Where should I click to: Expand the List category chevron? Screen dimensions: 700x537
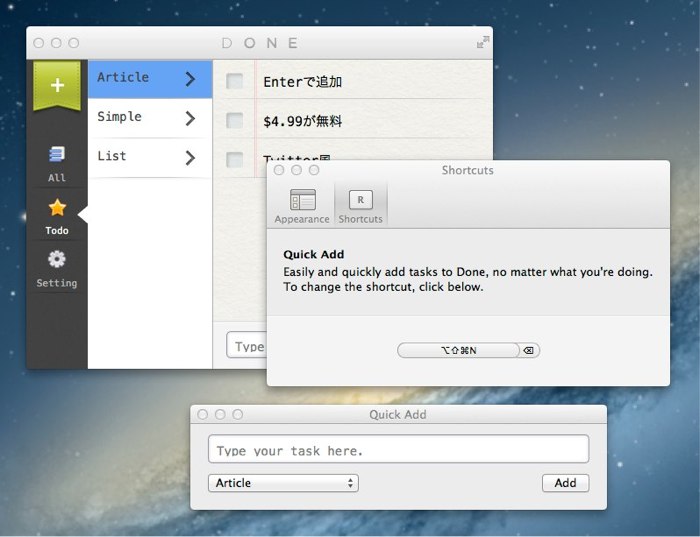(190, 158)
